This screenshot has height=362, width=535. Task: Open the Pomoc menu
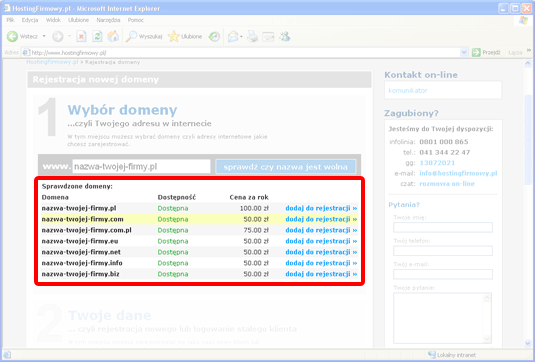point(136,20)
